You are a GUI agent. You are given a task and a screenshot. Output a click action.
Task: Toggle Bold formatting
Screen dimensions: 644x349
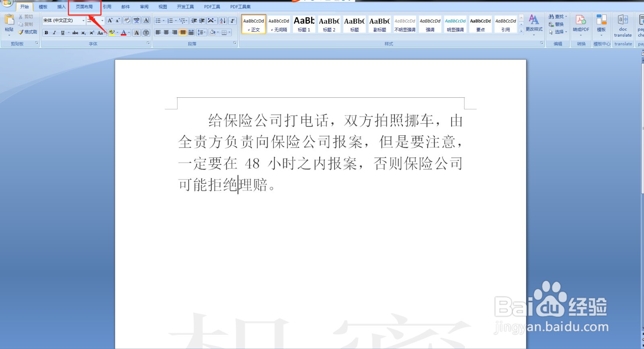coord(46,33)
